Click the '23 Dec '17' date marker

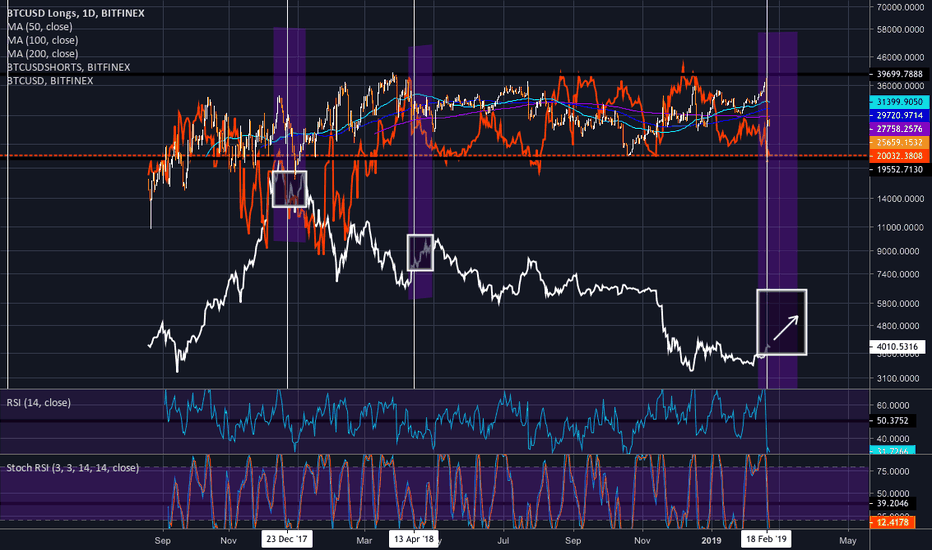pyautogui.click(x=287, y=539)
